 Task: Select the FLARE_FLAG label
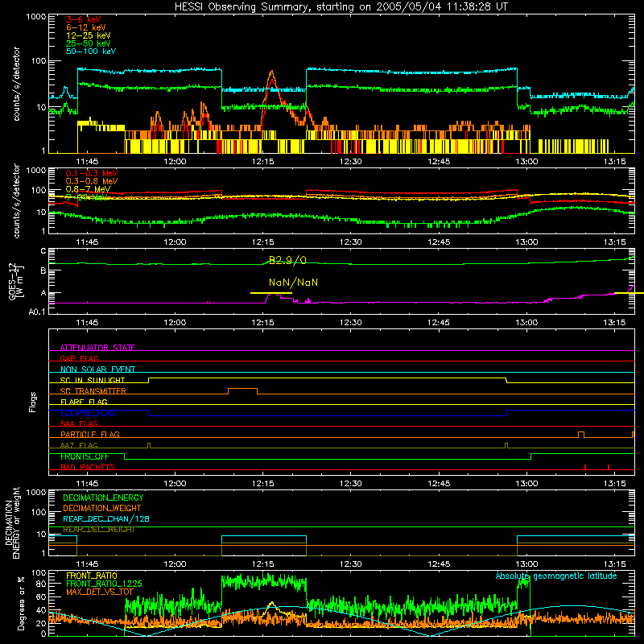pos(84,402)
